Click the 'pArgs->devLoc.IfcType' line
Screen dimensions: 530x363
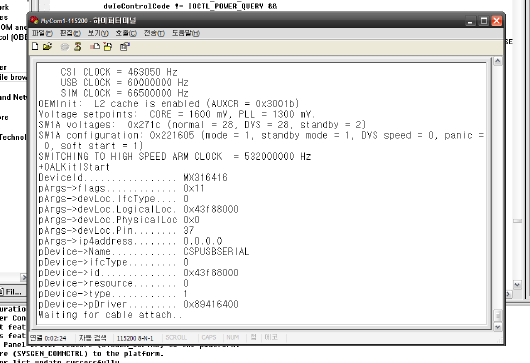pyautogui.click(x=114, y=199)
